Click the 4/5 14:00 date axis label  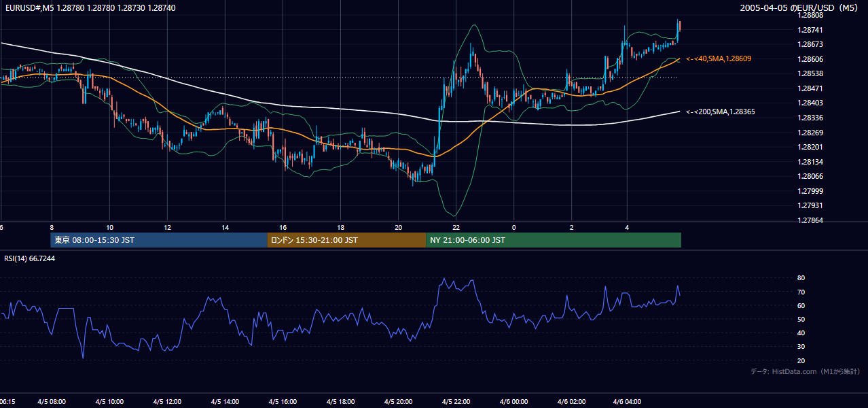pos(225,401)
